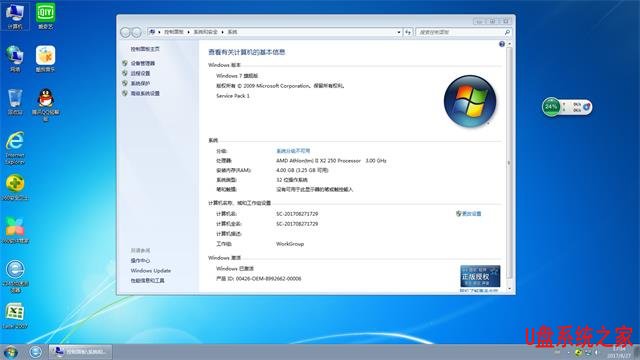This screenshot has height=360, width=640.
Task: Click the 360 icon in system tray
Action: coord(578,352)
